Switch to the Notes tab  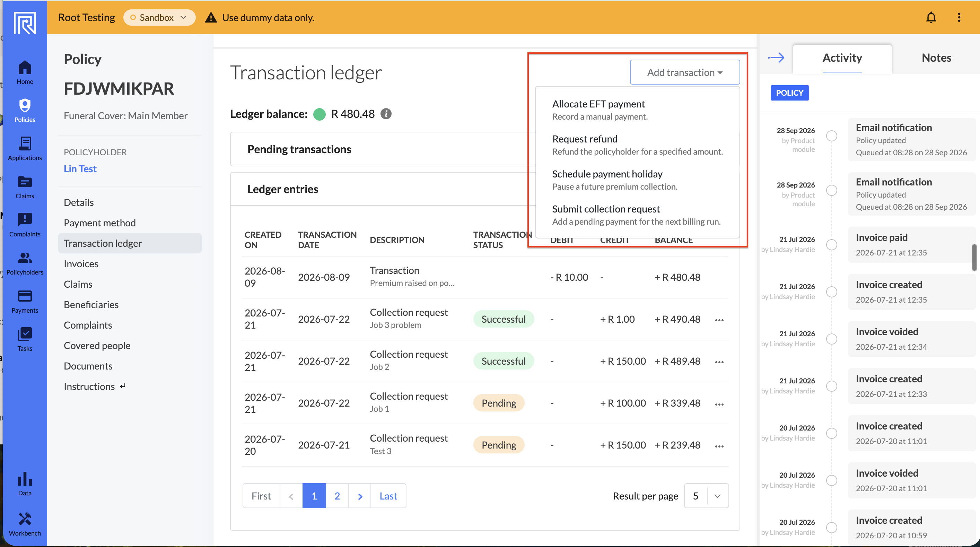[x=936, y=58]
